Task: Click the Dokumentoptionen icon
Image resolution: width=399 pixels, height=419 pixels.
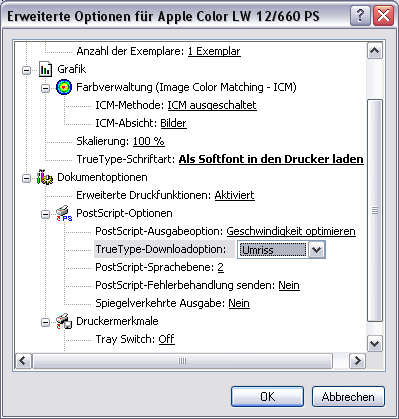Action: coord(45,177)
